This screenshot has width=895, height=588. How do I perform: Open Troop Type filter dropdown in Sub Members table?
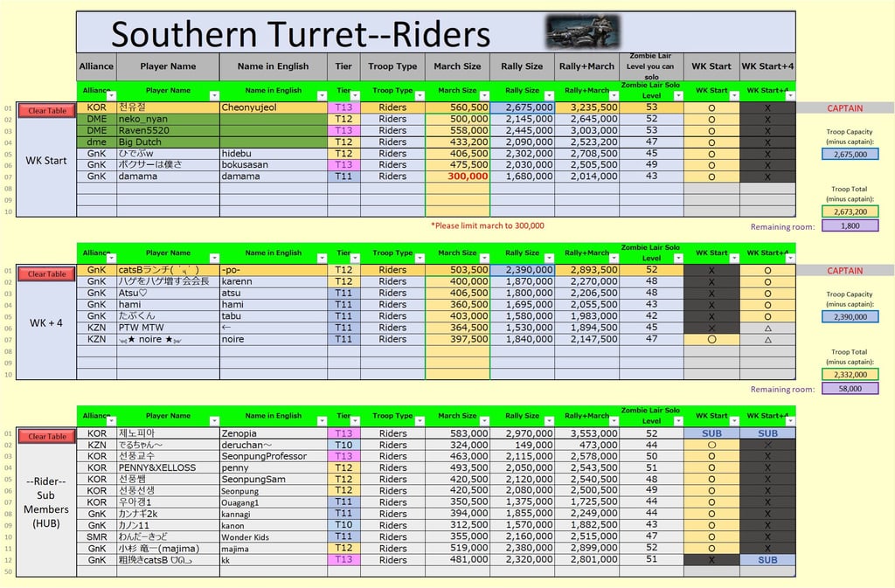420,421
